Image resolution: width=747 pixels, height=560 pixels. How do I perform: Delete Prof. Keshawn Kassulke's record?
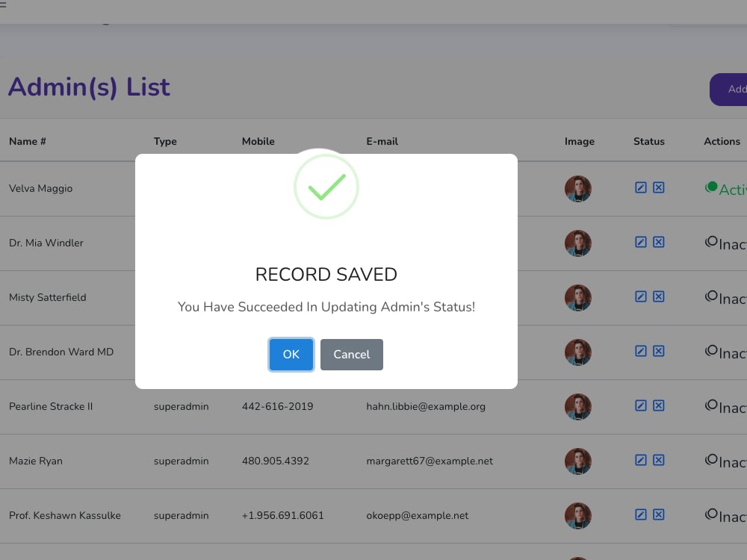click(x=659, y=514)
